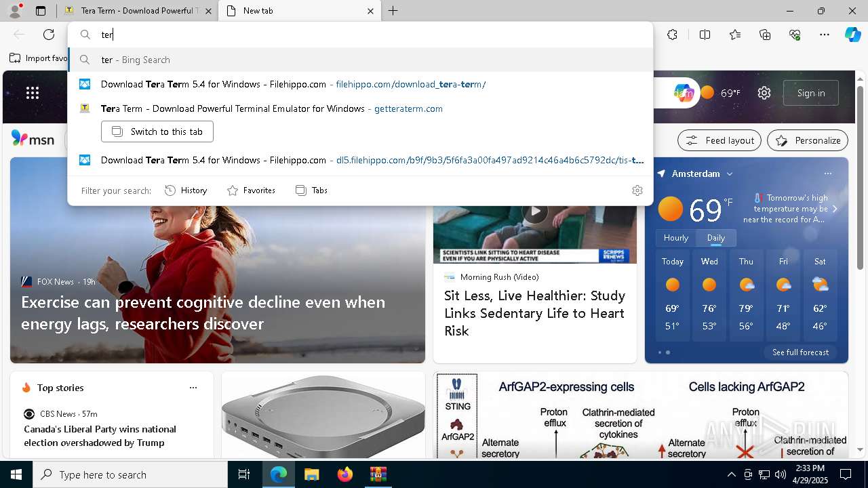
Task: Select ter - Bing Search suggestion
Action: (x=361, y=60)
